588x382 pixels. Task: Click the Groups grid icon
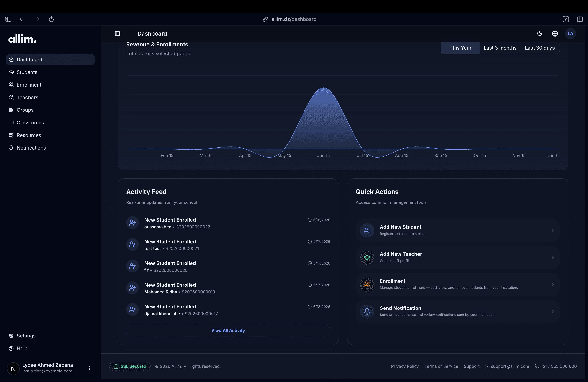[11, 110]
